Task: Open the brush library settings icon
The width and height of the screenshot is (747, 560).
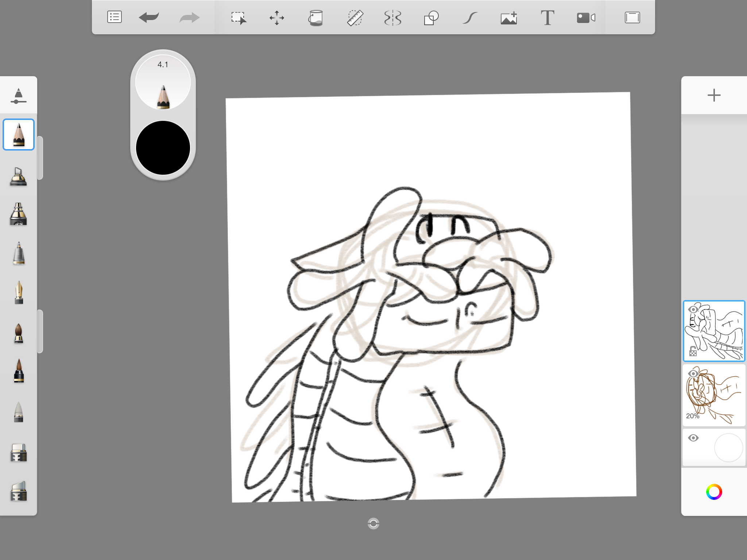Action: pos(18,96)
